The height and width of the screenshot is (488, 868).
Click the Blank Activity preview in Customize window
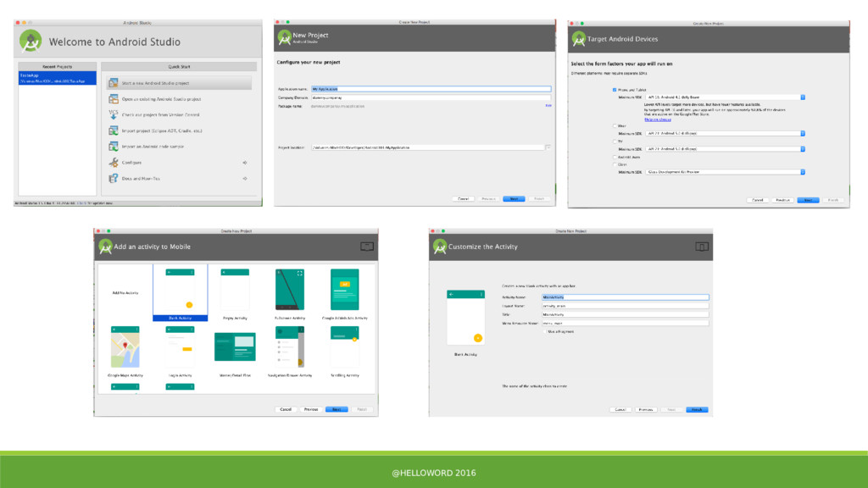(x=465, y=318)
